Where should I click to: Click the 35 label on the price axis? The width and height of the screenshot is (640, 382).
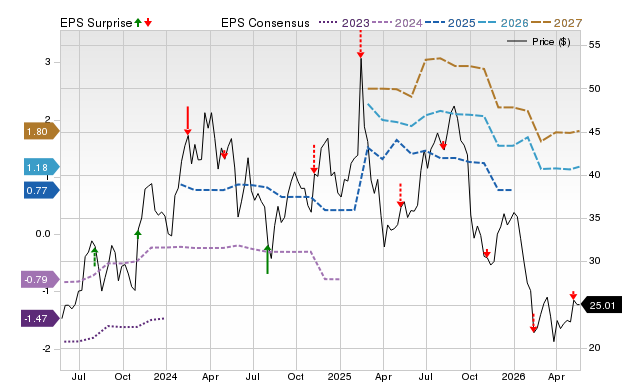tap(594, 218)
